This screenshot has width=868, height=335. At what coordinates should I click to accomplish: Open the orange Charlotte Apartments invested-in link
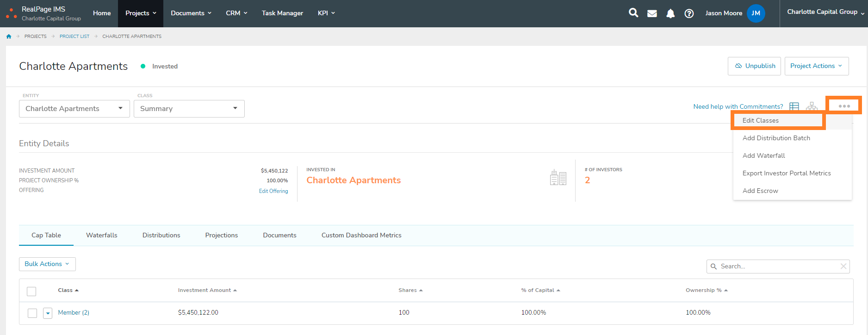pos(353,180)
